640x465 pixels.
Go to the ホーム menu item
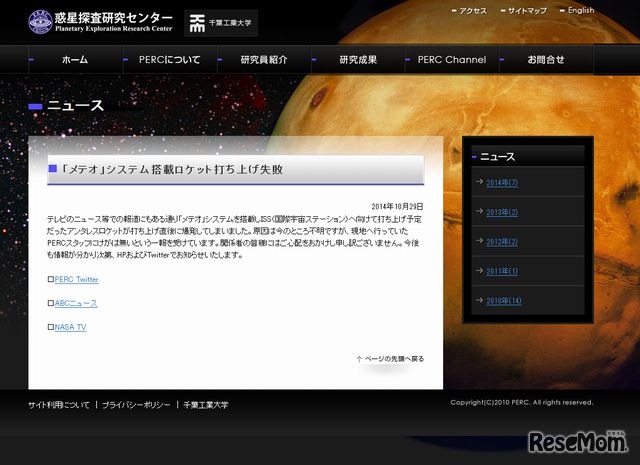(x=75, y=60)
